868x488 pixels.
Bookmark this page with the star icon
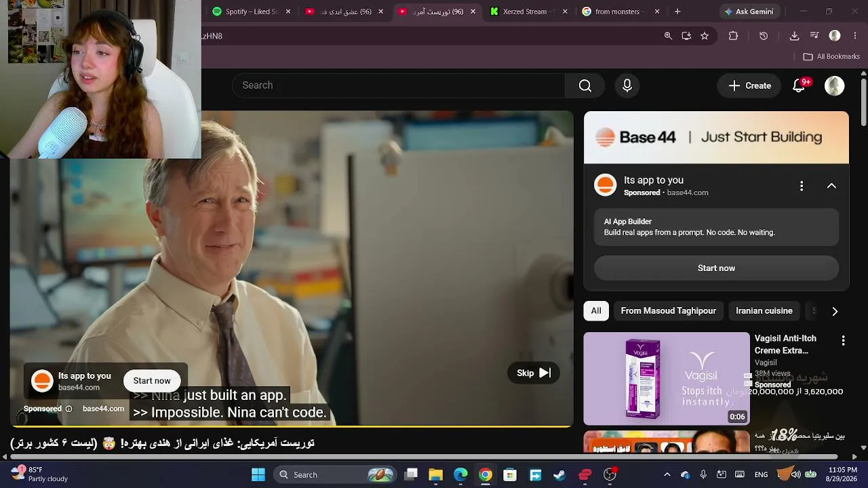pyautogui.click(x=705, y=36)
